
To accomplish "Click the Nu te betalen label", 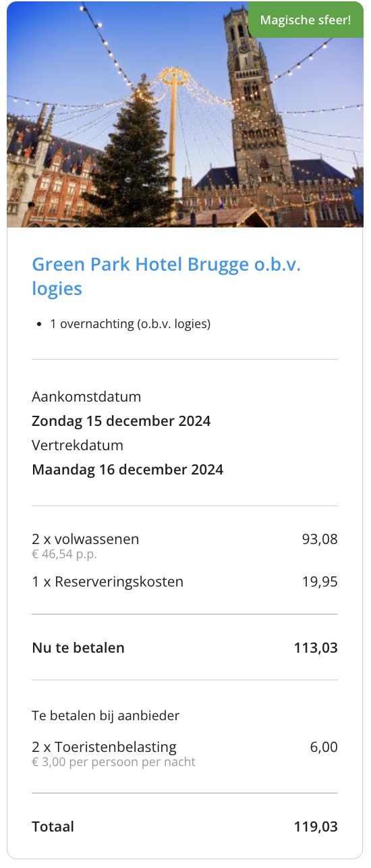I will pyautogui.click(x=78, y=648).
